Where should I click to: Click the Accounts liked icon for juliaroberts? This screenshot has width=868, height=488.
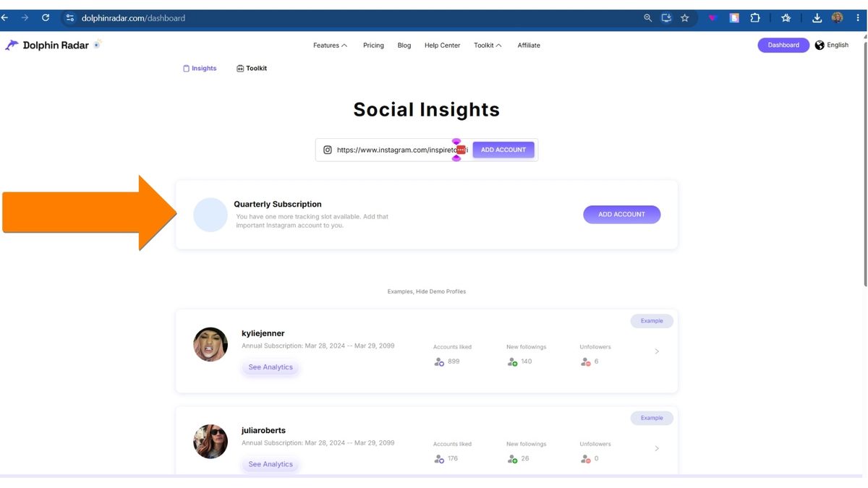tap(439, 458)
